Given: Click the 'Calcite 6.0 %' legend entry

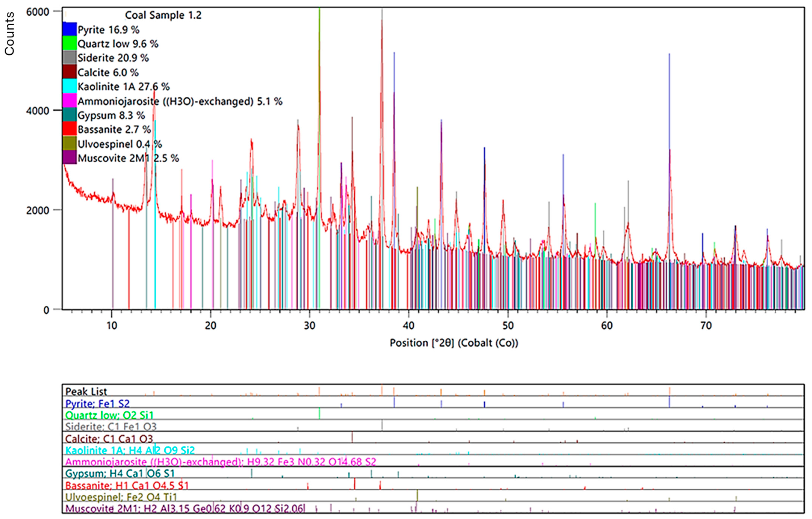Looking at the screenshot, I should [x=108, y=72].
